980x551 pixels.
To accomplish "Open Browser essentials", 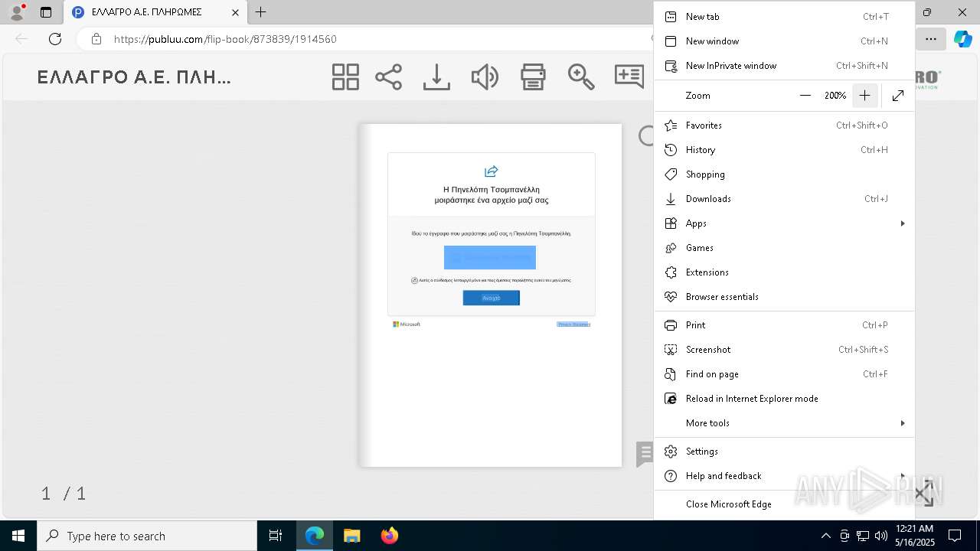I will [784, 297].
